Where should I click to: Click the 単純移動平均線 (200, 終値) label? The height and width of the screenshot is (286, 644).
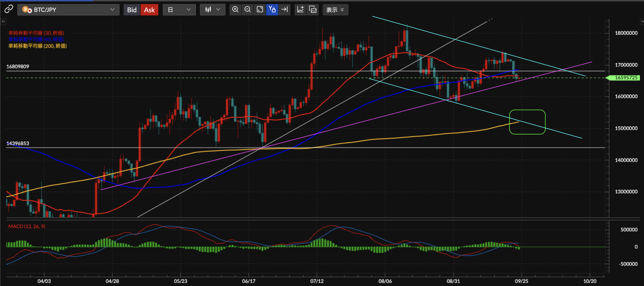pyautogui.click(x=37, y=46)
